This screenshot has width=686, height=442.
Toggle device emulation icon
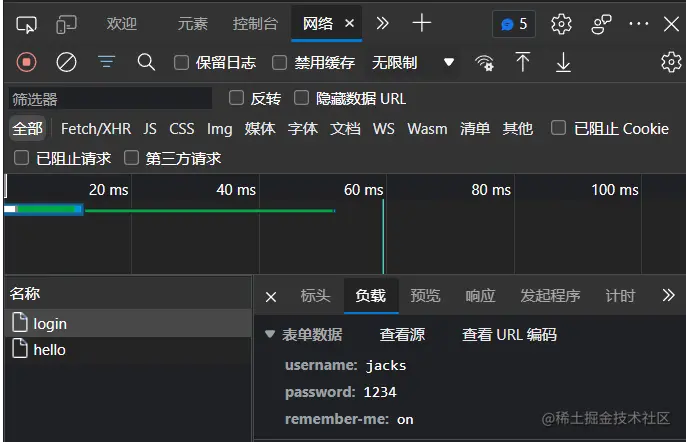click(x=66, y=25)
